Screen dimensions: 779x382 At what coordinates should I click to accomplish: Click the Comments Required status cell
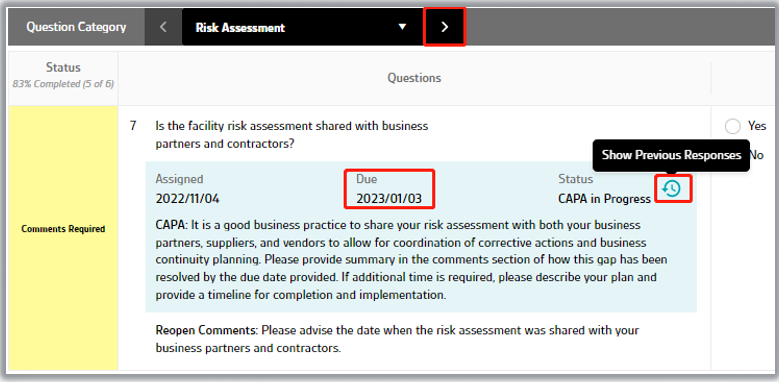pyautogui.click(x=63, y=237)
